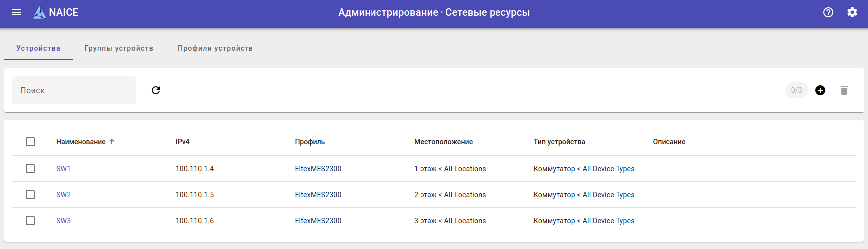Open the SW1 device link
Viewport: 868px width, 249px height.
[63, 169]
